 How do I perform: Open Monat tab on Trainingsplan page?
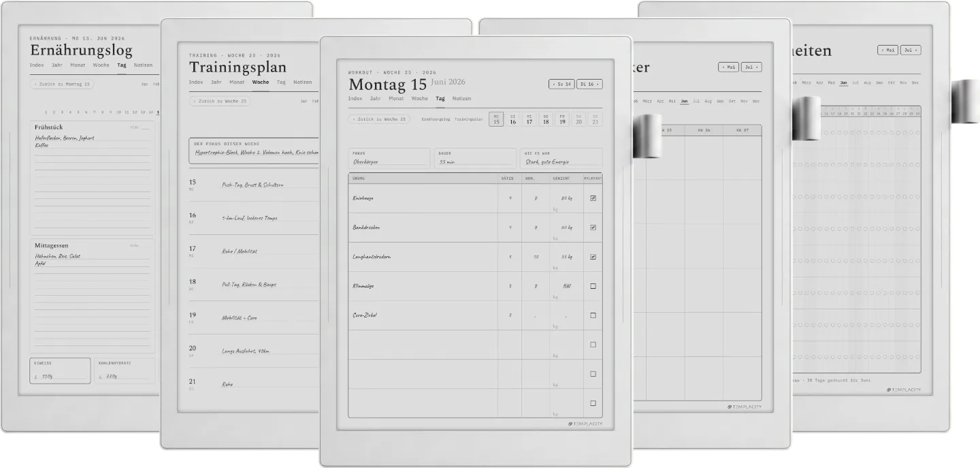click(x=237, y=82)
